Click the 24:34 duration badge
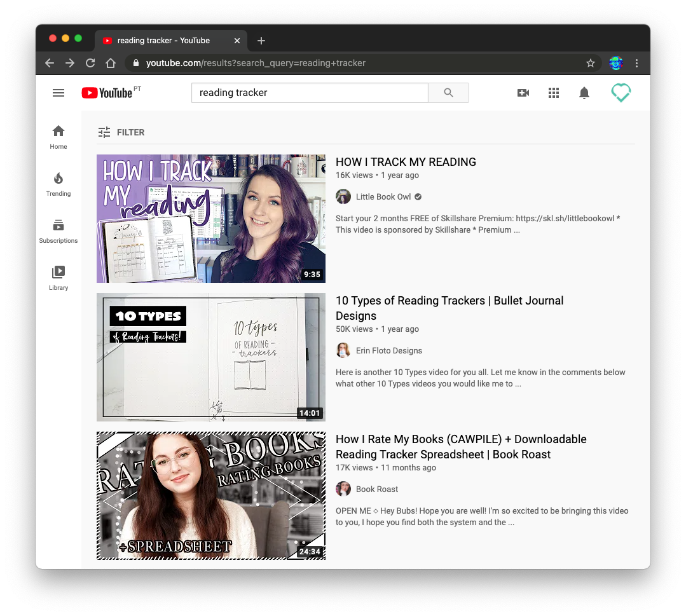The height and width of the screenshot is (616, 686). pyautogui.click(x=310, y=552)
